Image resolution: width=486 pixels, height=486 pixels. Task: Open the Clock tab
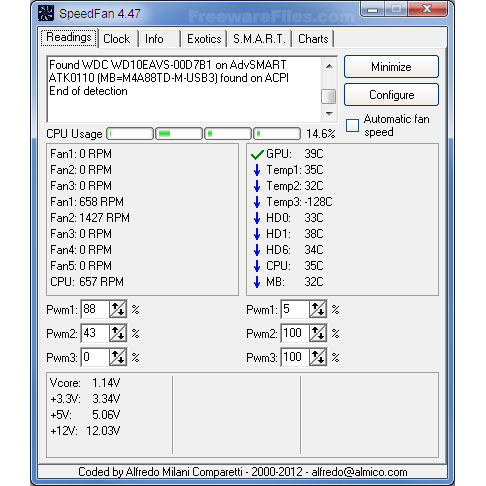118,39
